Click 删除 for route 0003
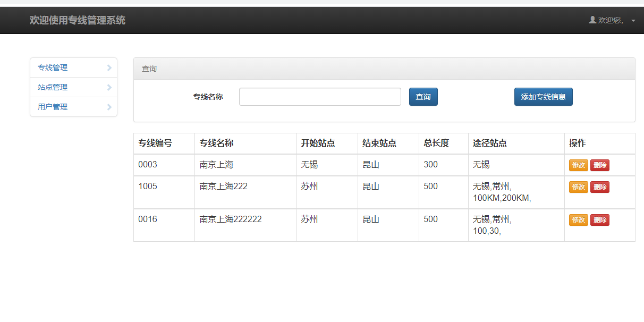644x322 pixels. click(600, 165)
